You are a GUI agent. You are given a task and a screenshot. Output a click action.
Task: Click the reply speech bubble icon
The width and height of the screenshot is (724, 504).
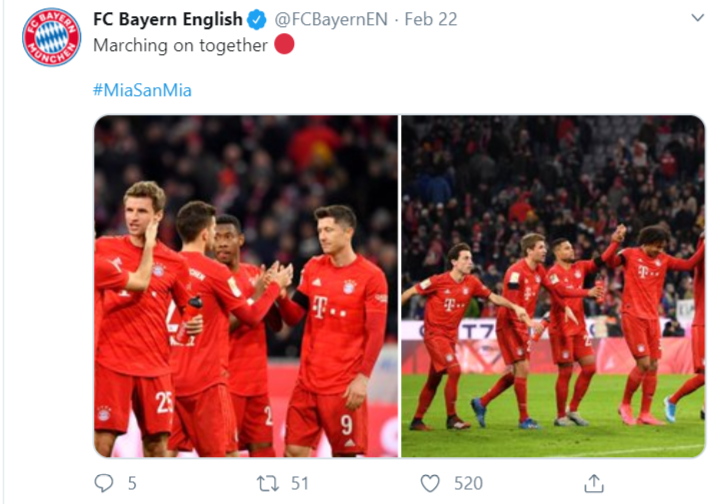click(103, 483)
